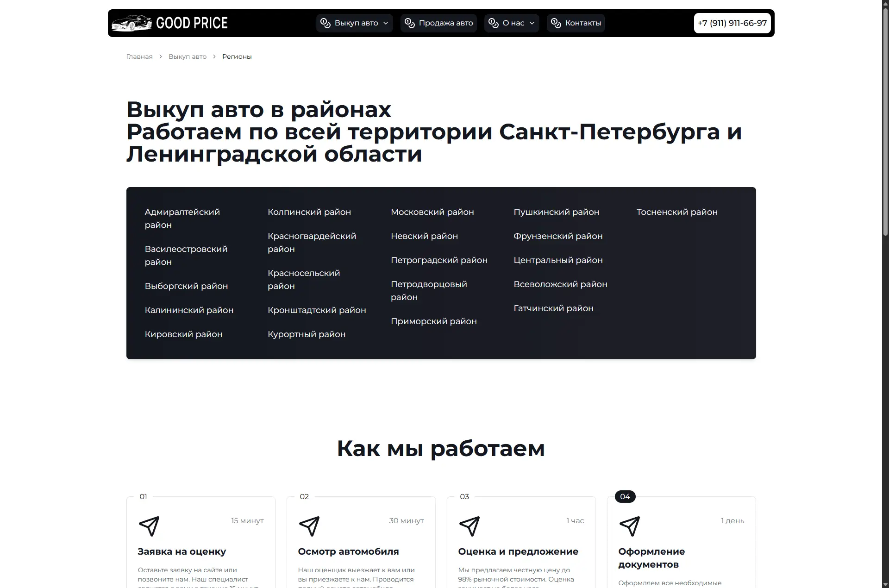Click the GOOD PRICE car logo
This screenshot has height=588, width=889.
(131, 23)
